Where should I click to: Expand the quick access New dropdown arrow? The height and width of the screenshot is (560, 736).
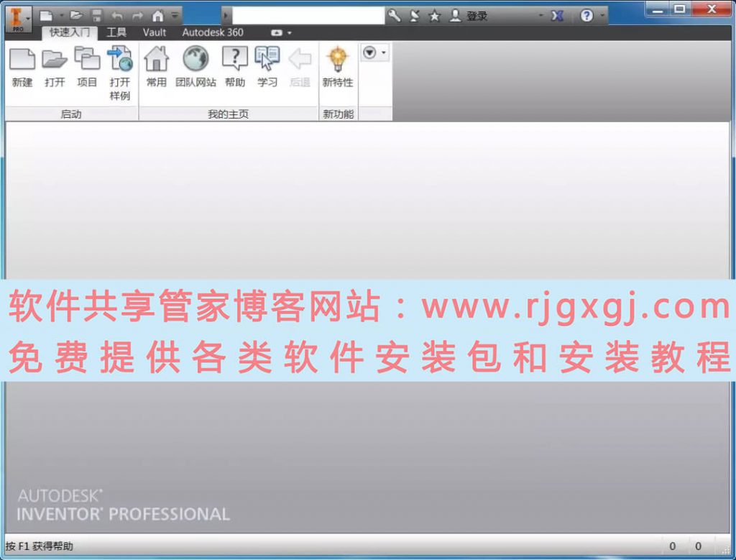[61, 16]
